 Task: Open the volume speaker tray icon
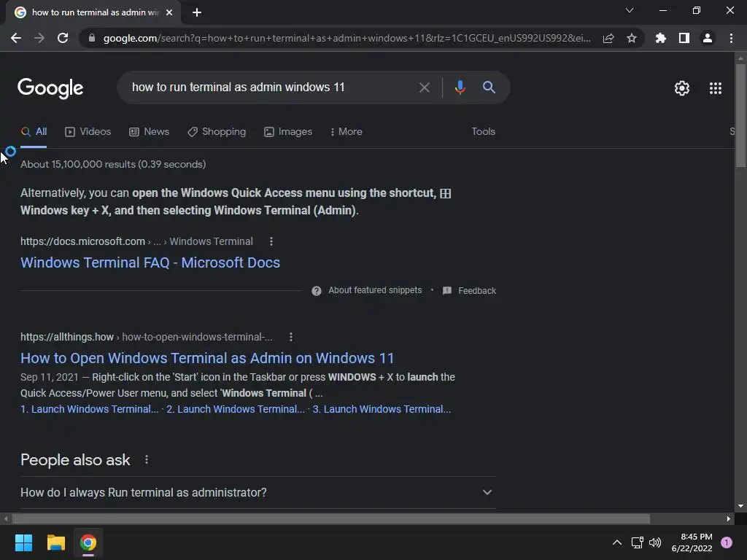(655, 542)
